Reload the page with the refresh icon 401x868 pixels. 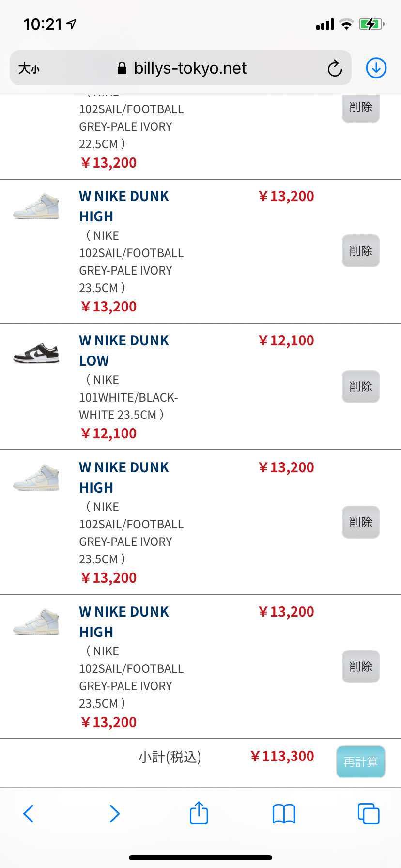tap(335, 68)
